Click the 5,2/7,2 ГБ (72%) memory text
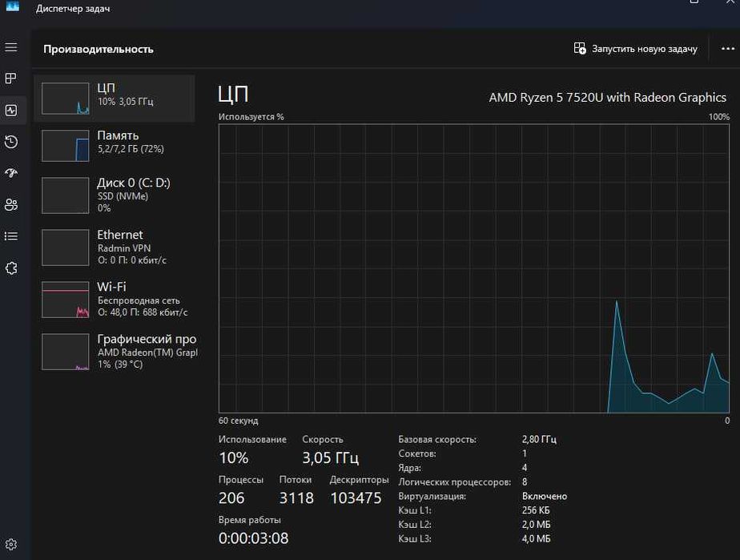740x560 pixels. pos(131,149)
